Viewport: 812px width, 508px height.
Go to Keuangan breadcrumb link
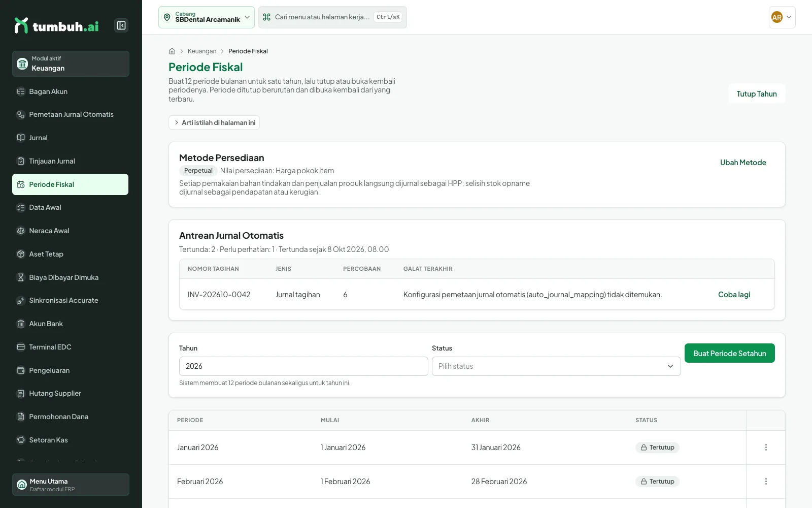point(202,51)
